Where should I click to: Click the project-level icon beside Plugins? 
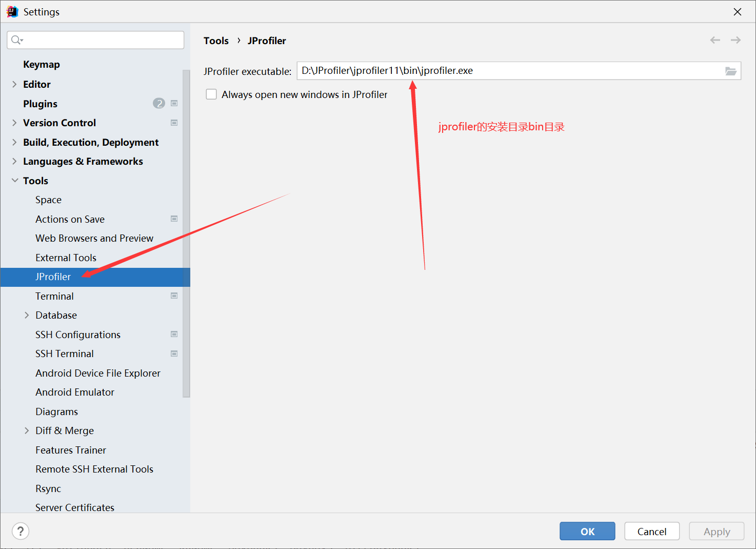(x=174, y=104)
